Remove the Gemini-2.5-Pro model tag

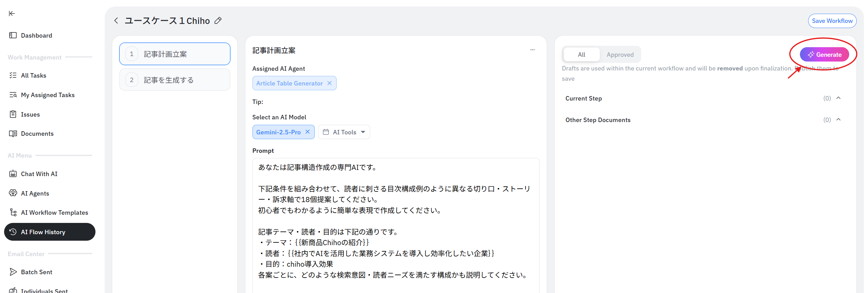(308, 132)
